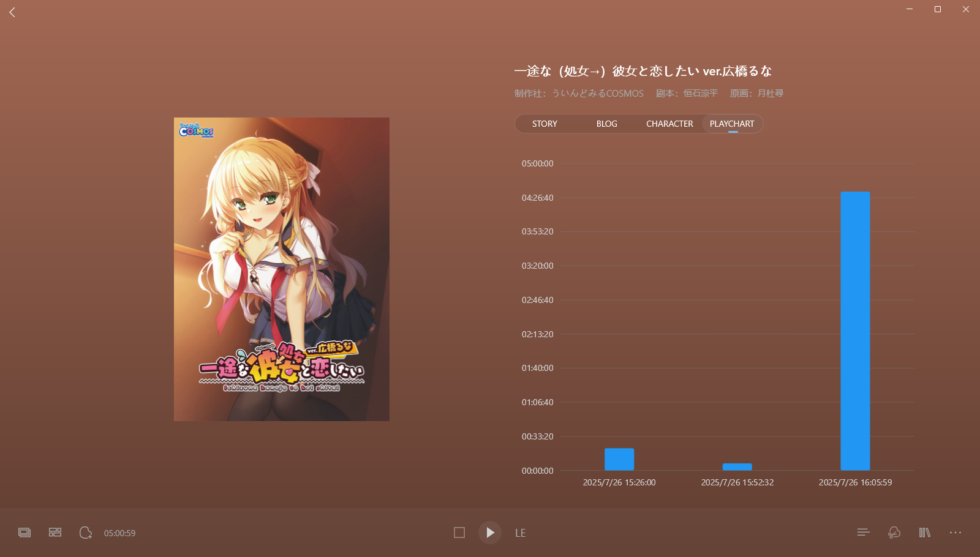The height and width of the screenshot is (557, 980).
Task: Click the cloud with scissors icon
Action: 894,533
